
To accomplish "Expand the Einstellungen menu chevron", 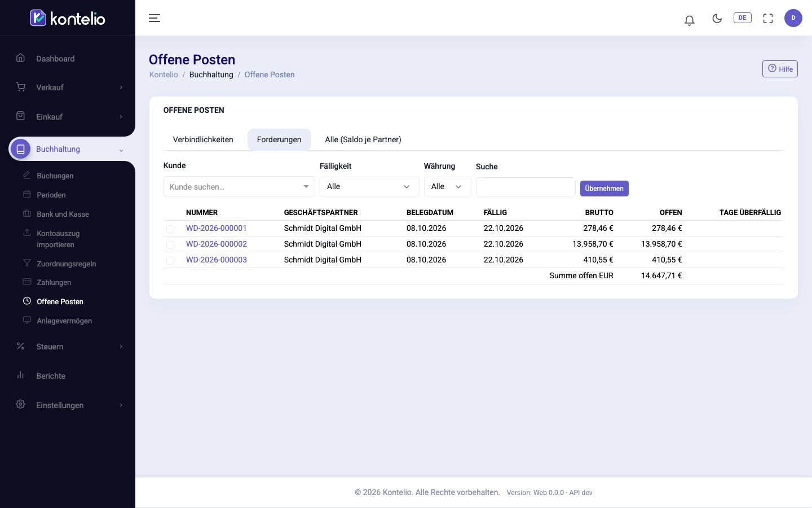I will tap(121, 405).
